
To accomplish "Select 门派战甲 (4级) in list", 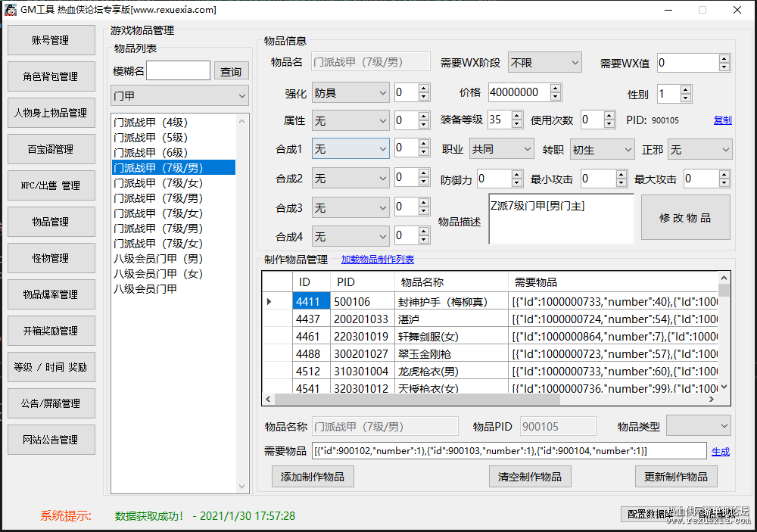I will pos(174,123).
